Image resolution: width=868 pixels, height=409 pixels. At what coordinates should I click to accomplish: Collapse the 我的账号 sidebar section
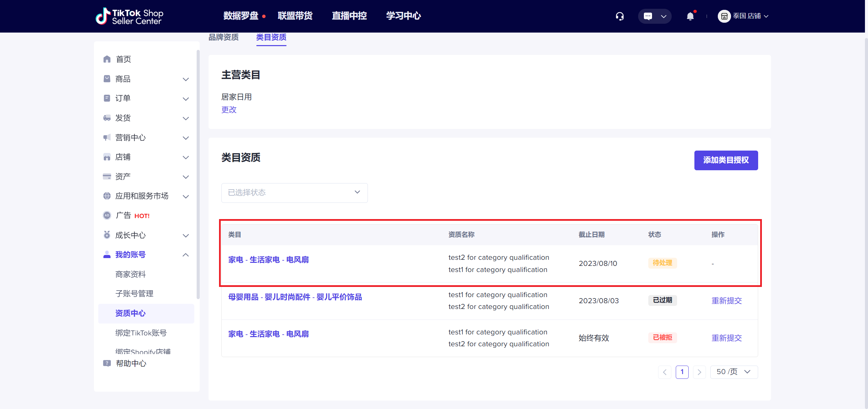pyautogui.click(x=185, y=255)
